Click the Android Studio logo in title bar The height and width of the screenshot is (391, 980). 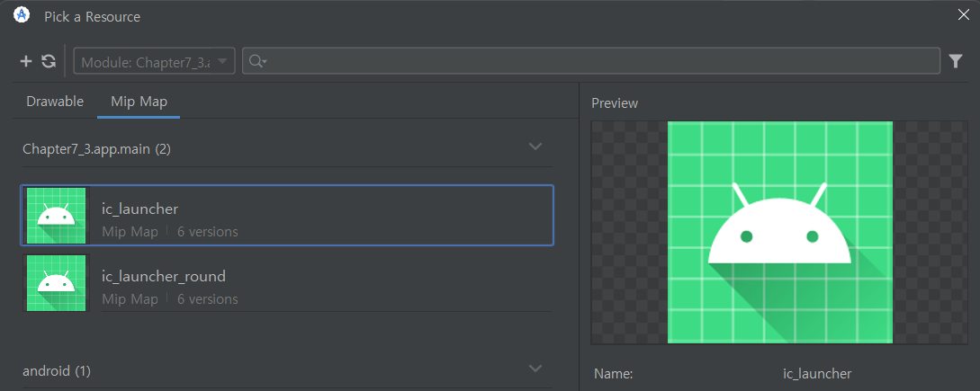coord(22,15)
